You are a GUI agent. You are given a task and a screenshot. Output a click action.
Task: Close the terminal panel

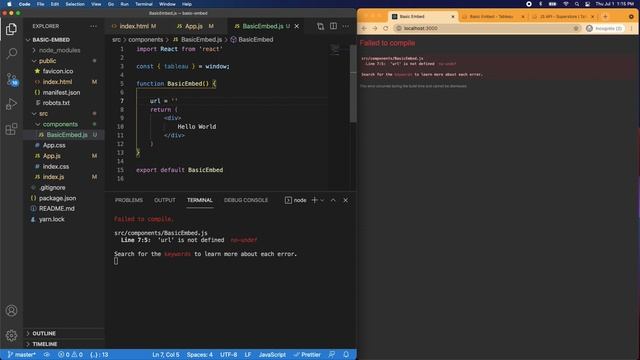coord(346,200)
